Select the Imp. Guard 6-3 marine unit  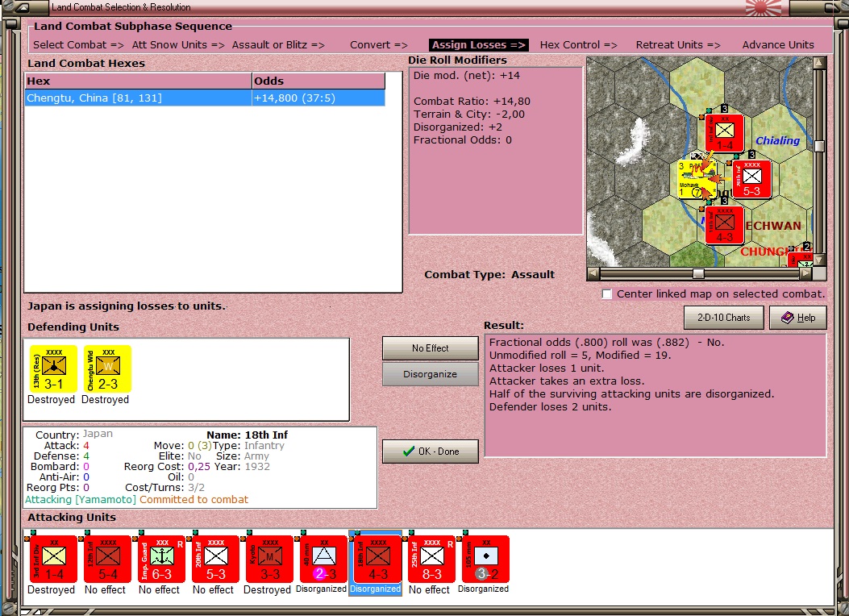click(x=162, y=560)
